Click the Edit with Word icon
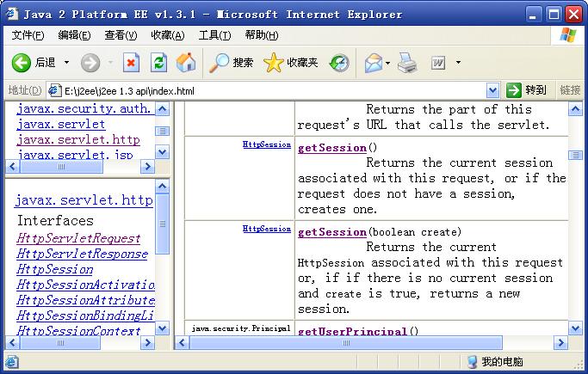Viewport: 588px width, 374px height. point(438,63)
